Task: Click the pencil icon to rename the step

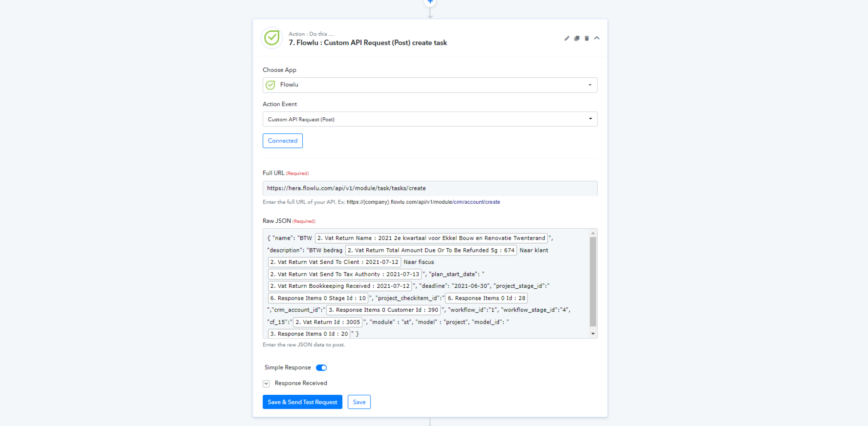Action: (567, 38)
